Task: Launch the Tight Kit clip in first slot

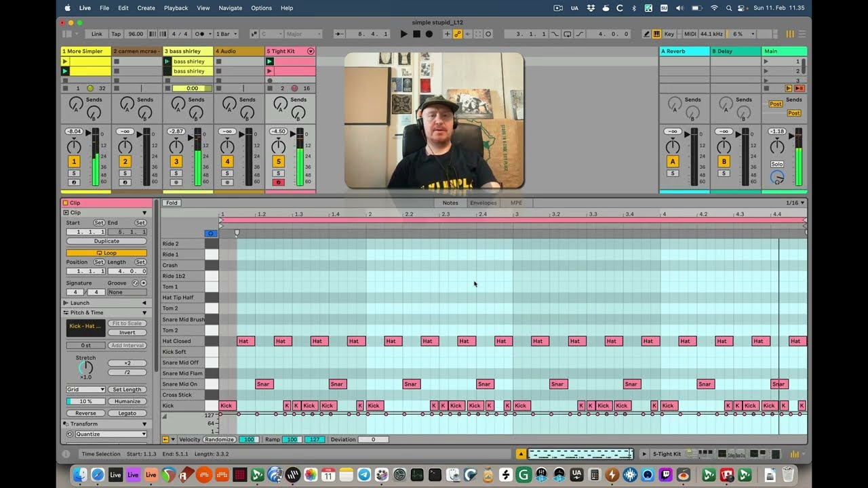Action: click(x=269, y=61)
